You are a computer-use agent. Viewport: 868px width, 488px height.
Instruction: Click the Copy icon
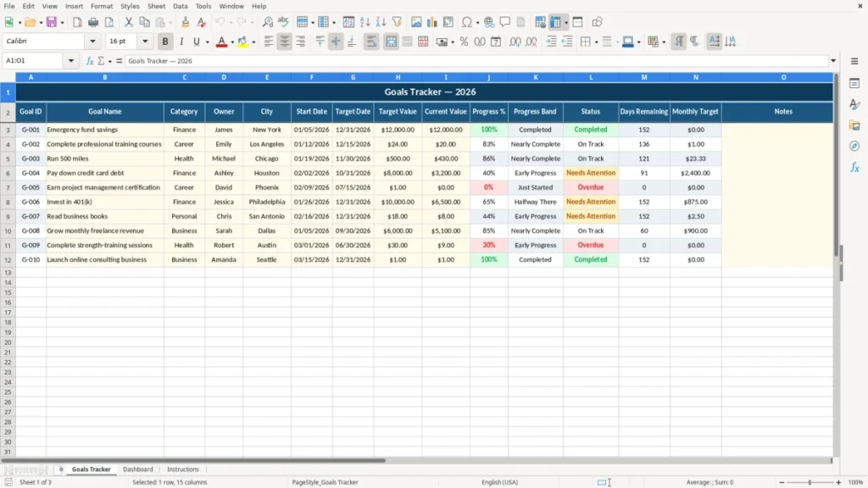(x=144, y=22)
